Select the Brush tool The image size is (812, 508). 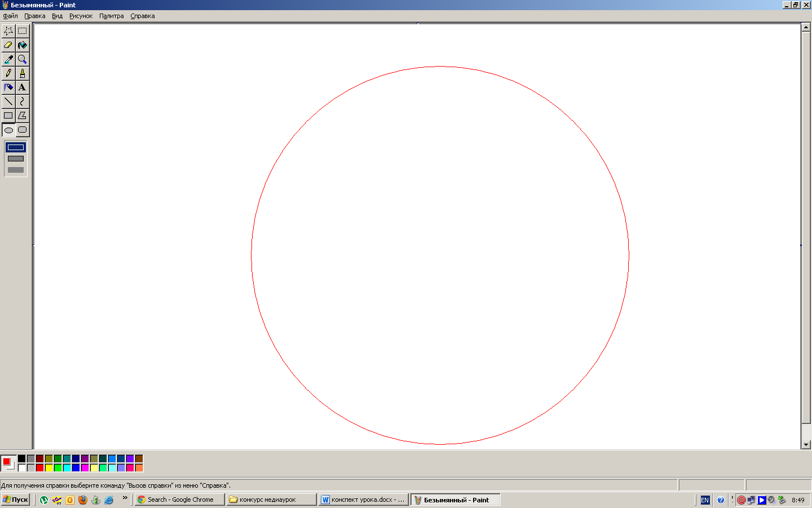click(22, 73)
